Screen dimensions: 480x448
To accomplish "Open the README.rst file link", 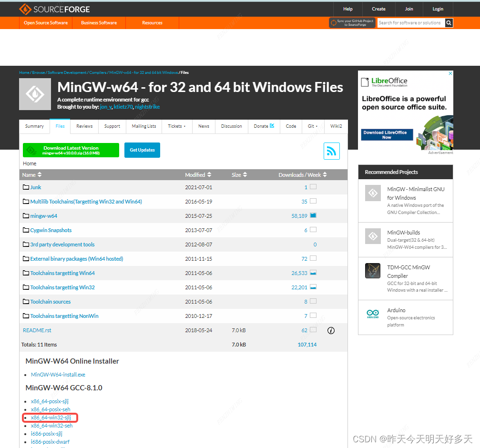I will [x=37, y=330].
